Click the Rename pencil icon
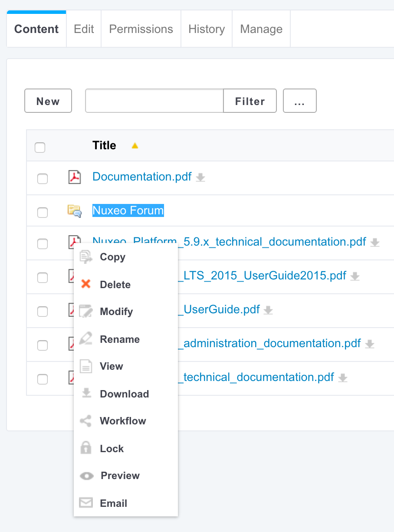The width and height of the screenshot is (394, 532). (86, 339)
